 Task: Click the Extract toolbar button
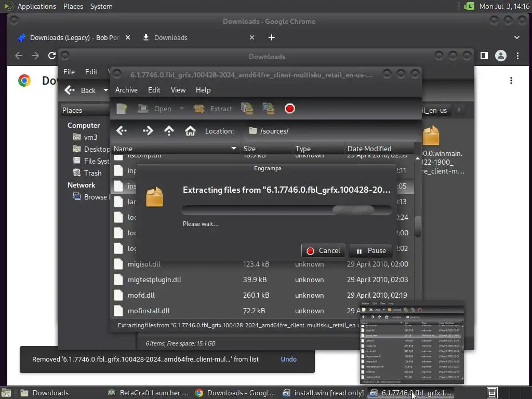213,109
